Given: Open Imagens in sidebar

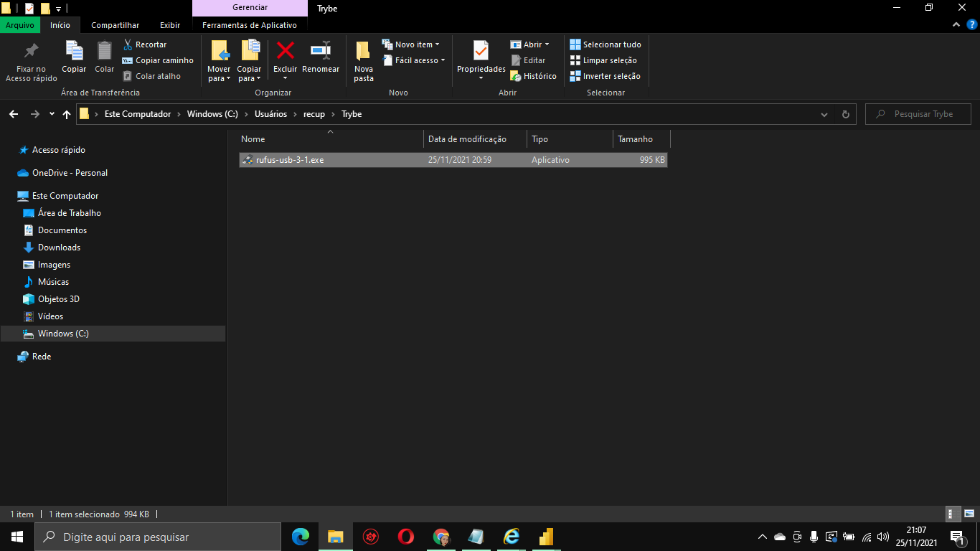Looking at the screenshot, I should pos(54,265).
